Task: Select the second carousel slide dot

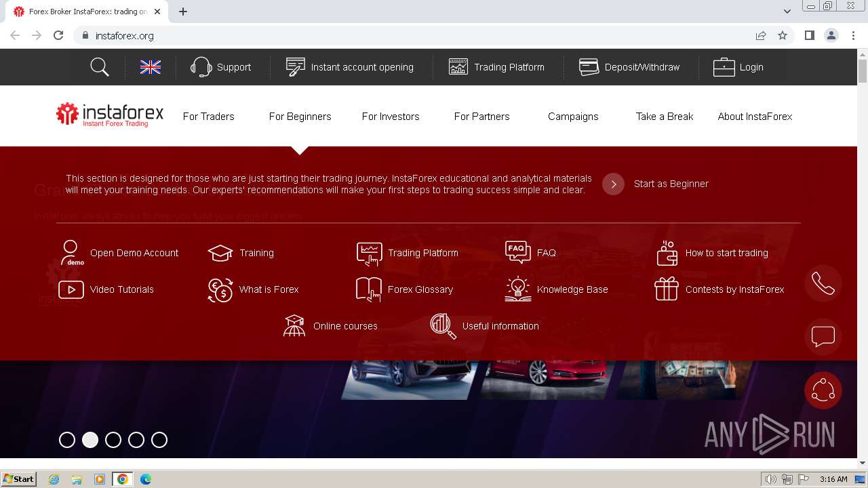Action: [x=90, y=440]
